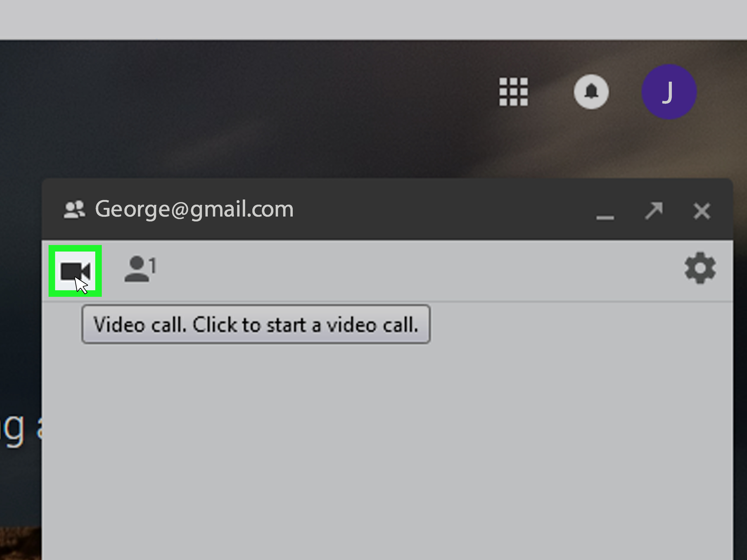Minimize the George@gmail.com chat window
The image size is (747, 560).
click(605, 218)
